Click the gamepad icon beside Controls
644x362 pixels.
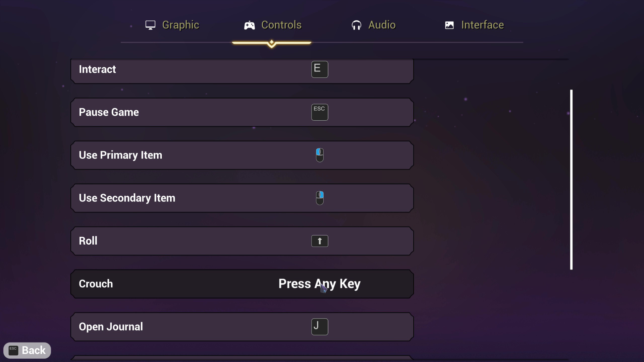pos(249,25)
